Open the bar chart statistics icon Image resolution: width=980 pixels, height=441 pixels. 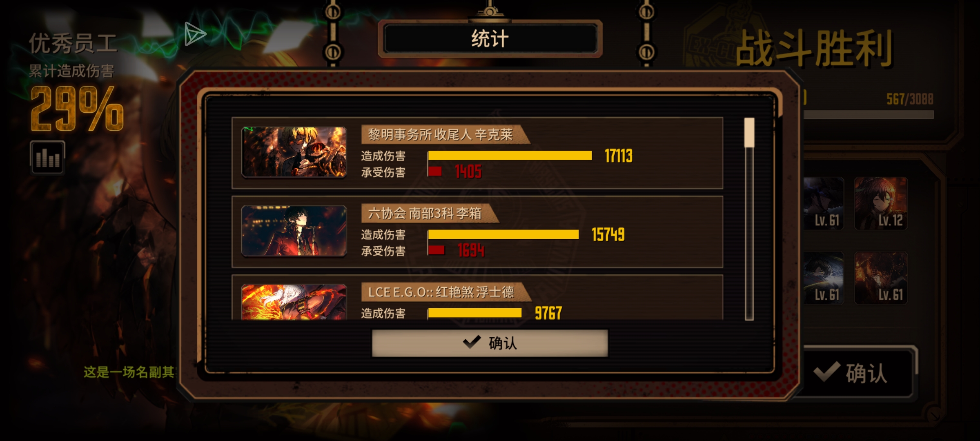pos(47,157)
